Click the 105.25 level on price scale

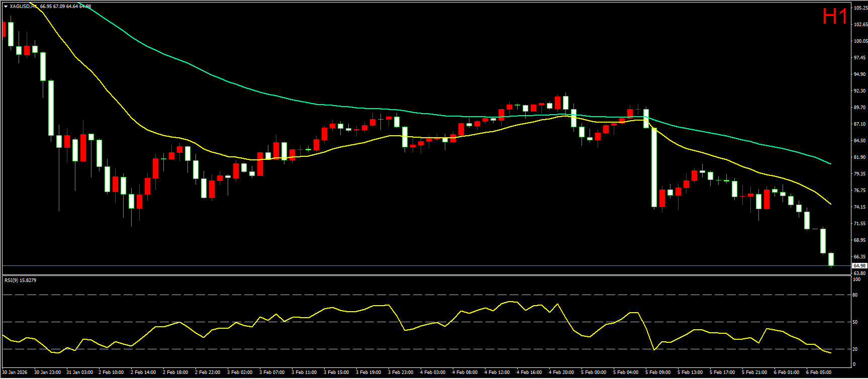pos(860,8)
